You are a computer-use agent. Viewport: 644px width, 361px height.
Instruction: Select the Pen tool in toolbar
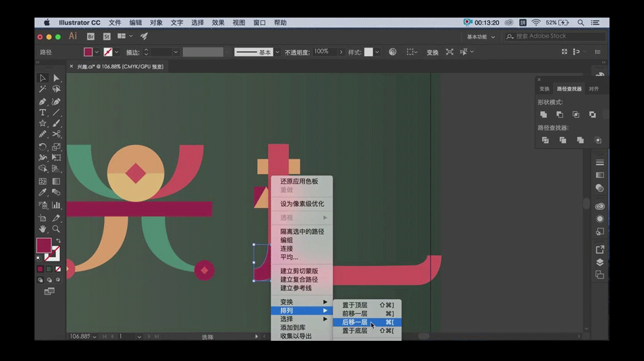point(43,101)
